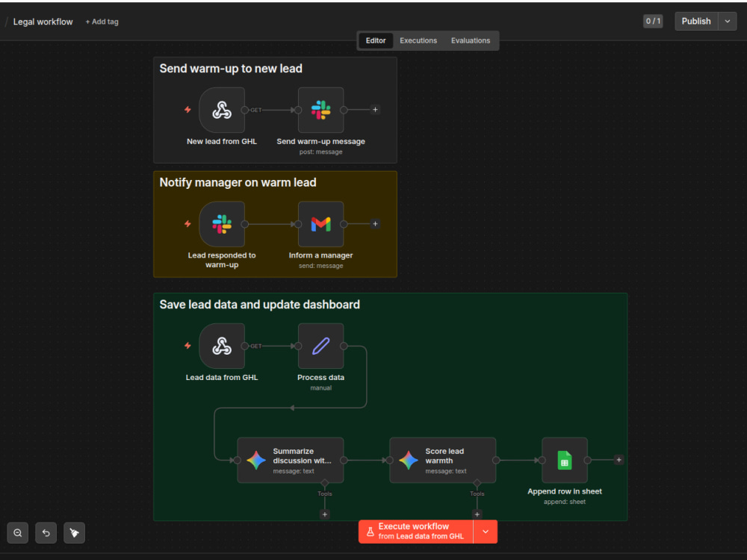
Task: Click the tidy up workflow broom button
Action: coord(74,533)
